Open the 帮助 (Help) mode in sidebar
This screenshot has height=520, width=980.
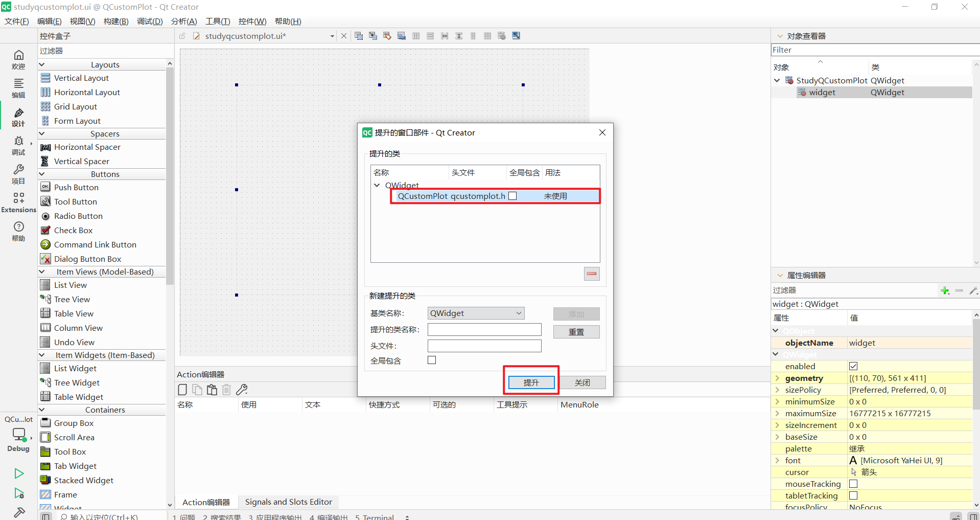[x=18, y=231]
